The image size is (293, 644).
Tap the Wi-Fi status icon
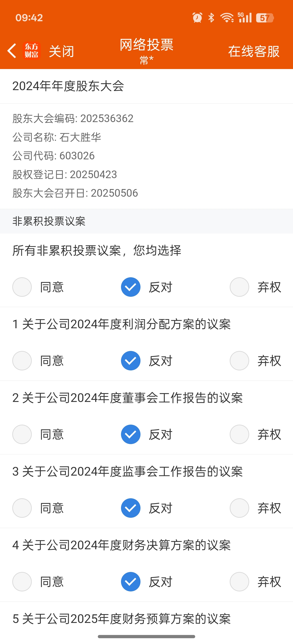click(227, 18)
